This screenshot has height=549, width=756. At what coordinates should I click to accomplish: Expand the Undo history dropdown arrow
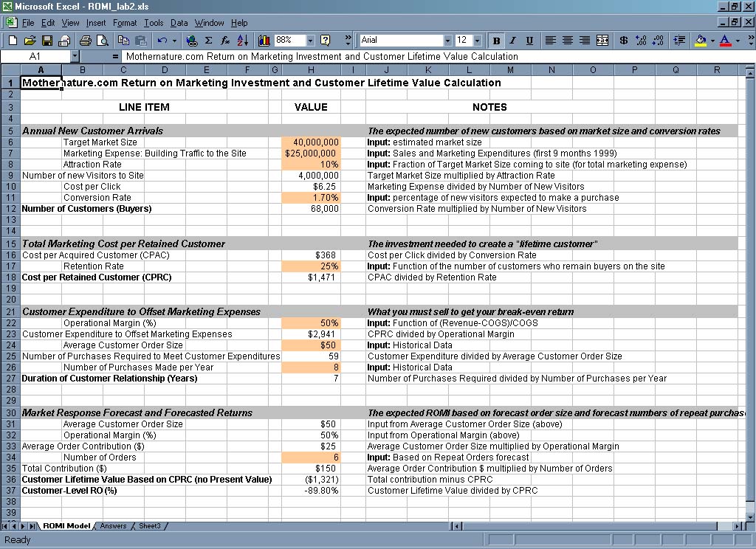pyautogui.click(x=174, y=41)
